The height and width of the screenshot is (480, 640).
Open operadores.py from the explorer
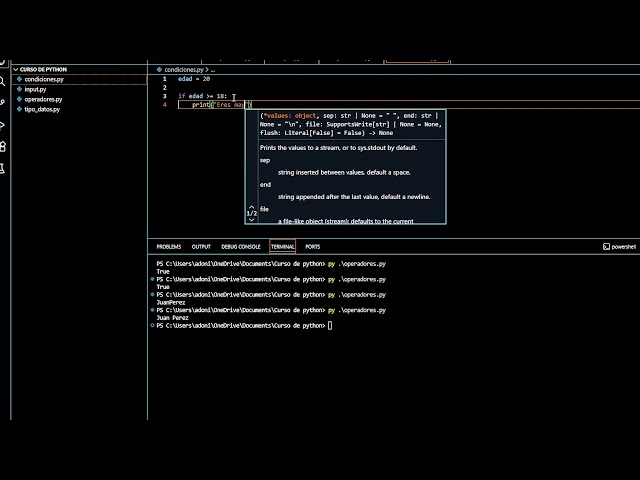[x=43, y=99]
